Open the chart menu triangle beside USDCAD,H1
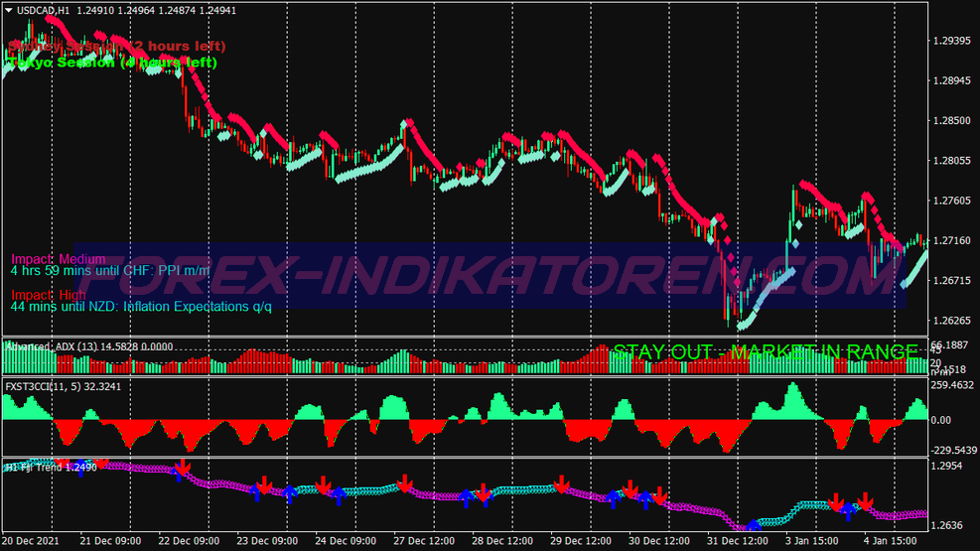The height and width of the screenshot is (551, 980). tap(9, 10)
